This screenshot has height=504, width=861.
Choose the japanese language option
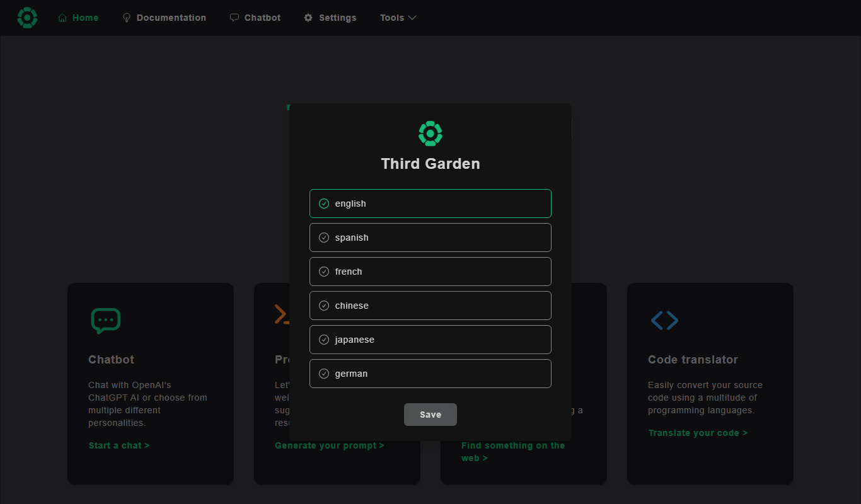430,340
